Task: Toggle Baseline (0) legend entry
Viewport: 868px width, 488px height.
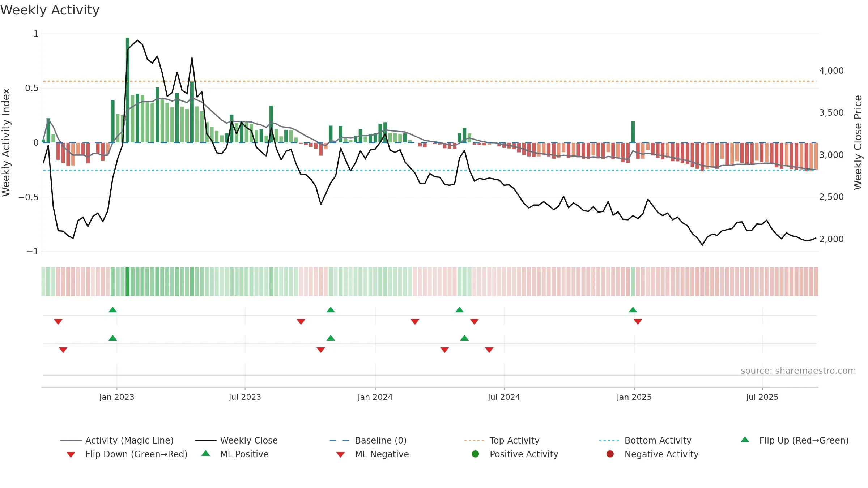Action: coord(368,440)
